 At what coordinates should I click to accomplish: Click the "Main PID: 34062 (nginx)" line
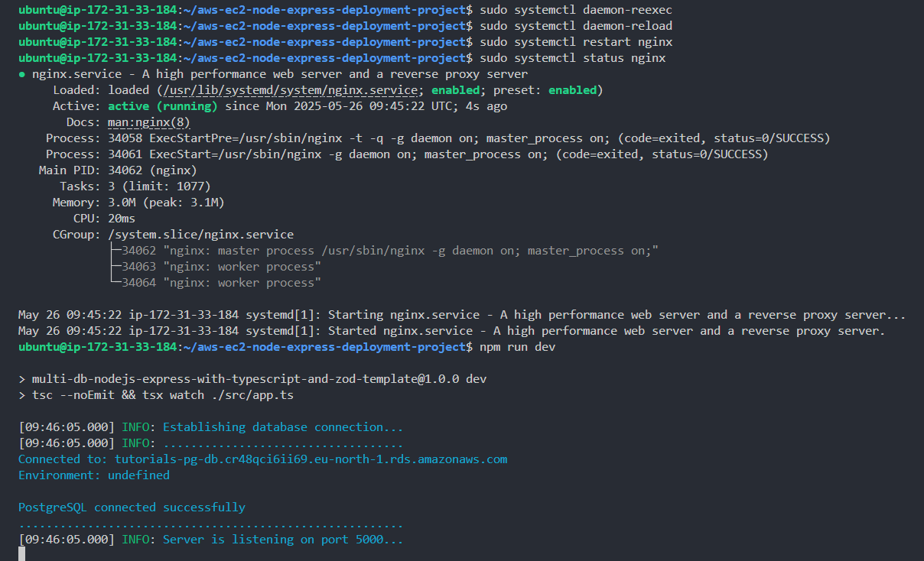tap(118, 170)
